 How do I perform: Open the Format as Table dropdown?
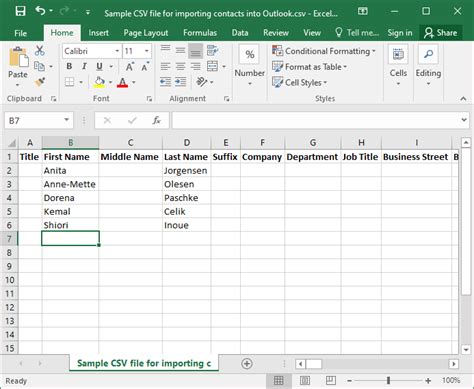tap(310, 67)
